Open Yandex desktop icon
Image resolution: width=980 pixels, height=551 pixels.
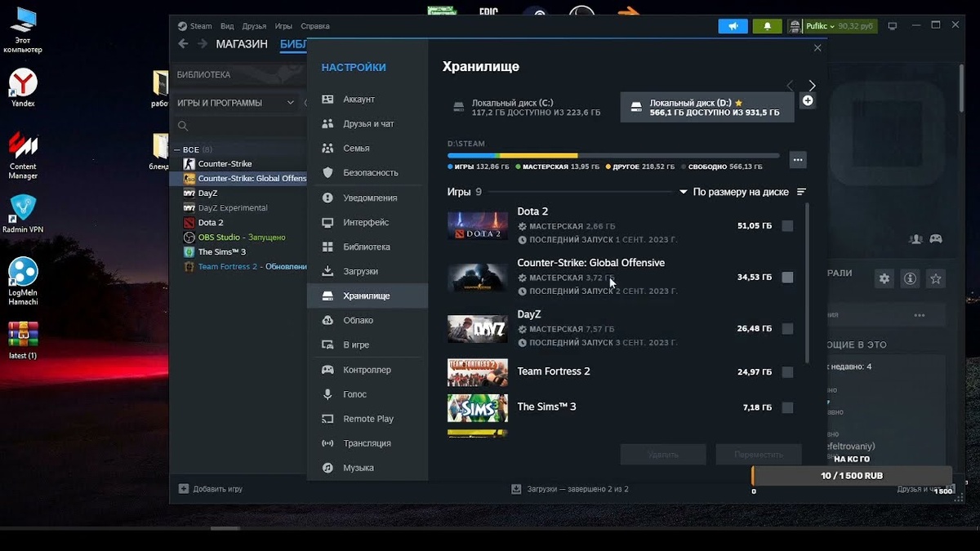pyautogui.click(x=23, y=88)
